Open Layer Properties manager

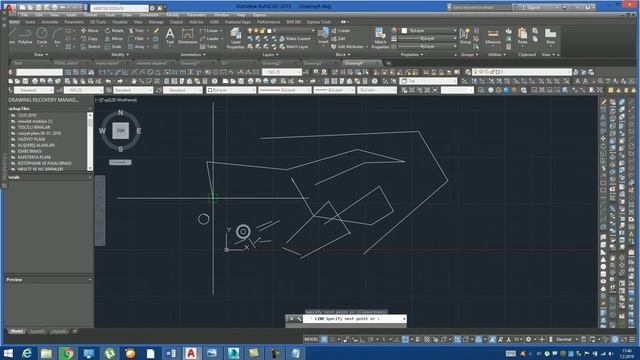coord(236,38)
